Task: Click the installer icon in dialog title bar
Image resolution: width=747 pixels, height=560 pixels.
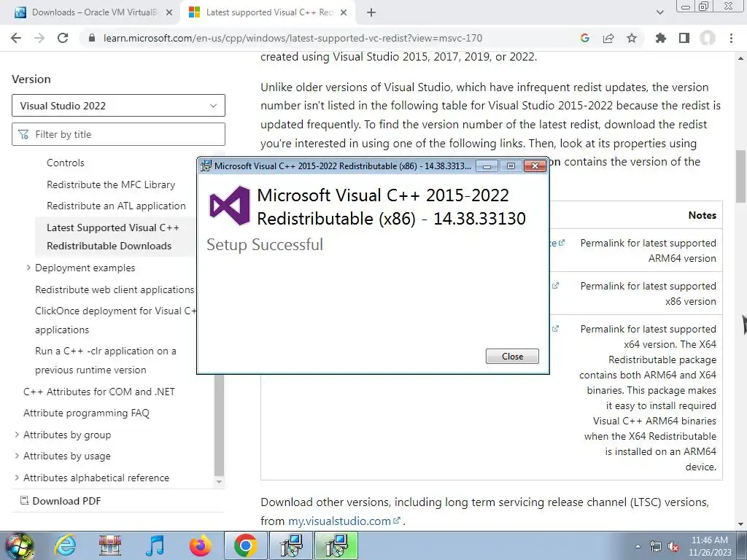Action: 206,166
